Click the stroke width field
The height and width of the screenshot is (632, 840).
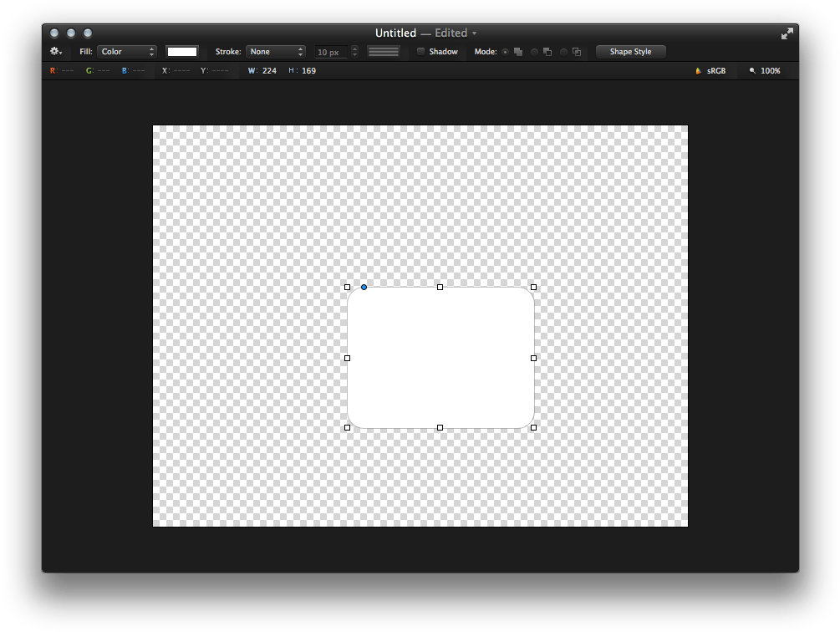(x=331, y=53)
